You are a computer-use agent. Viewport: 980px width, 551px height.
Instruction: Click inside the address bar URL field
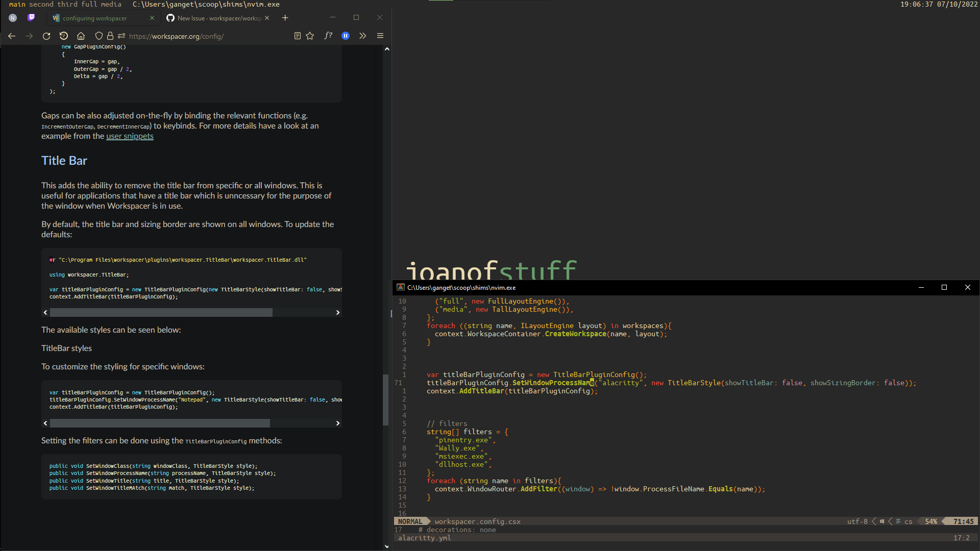204,36
